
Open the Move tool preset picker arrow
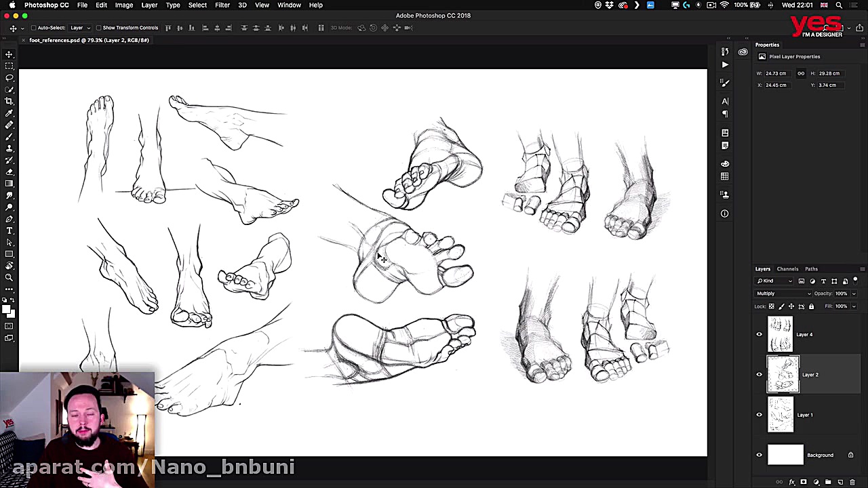coord(22,28)
